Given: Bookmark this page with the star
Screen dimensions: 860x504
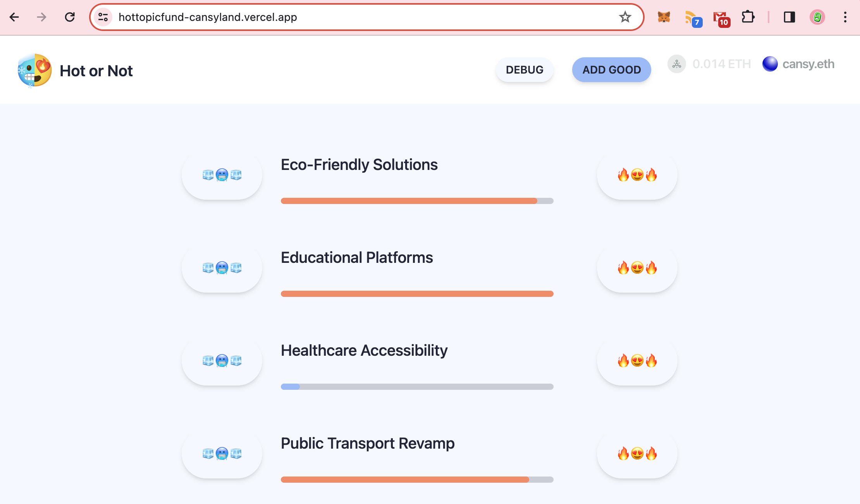Looking at the screenshot, I should click(x=625, y=17).
